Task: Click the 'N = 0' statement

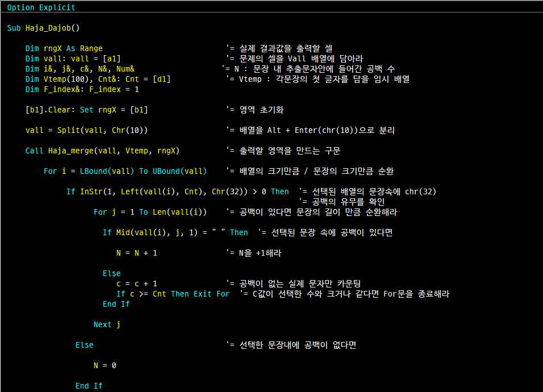Action: click(x=105, y=366)
